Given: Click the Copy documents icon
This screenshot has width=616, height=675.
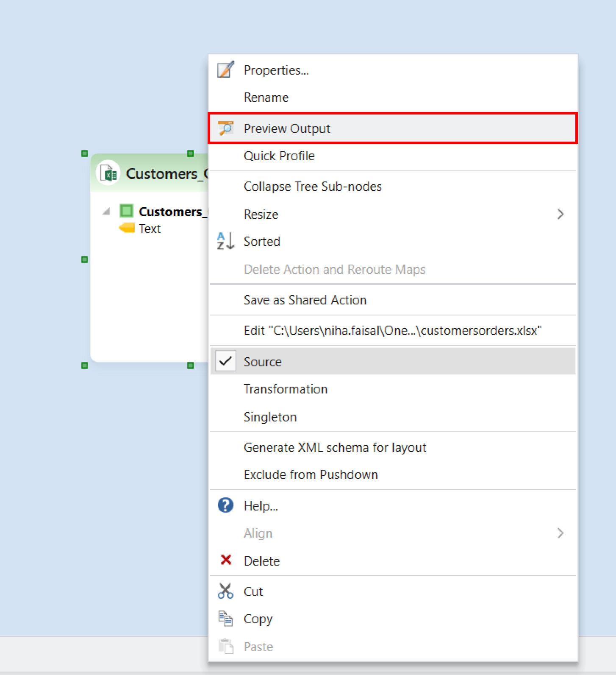Looking at the screenshot, I should pos(225,619).
